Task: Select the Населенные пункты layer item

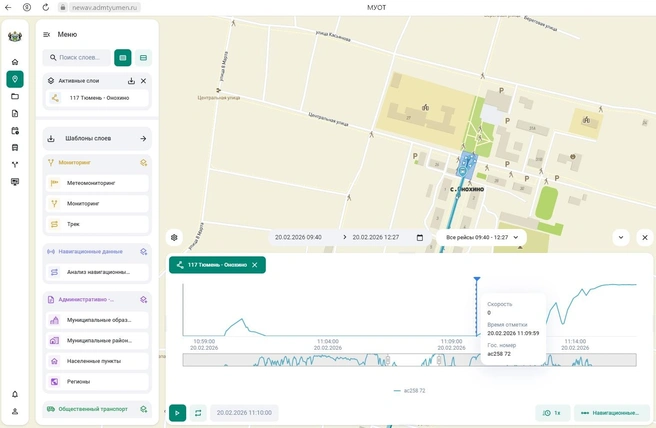Action: click(x=97, y=361)
